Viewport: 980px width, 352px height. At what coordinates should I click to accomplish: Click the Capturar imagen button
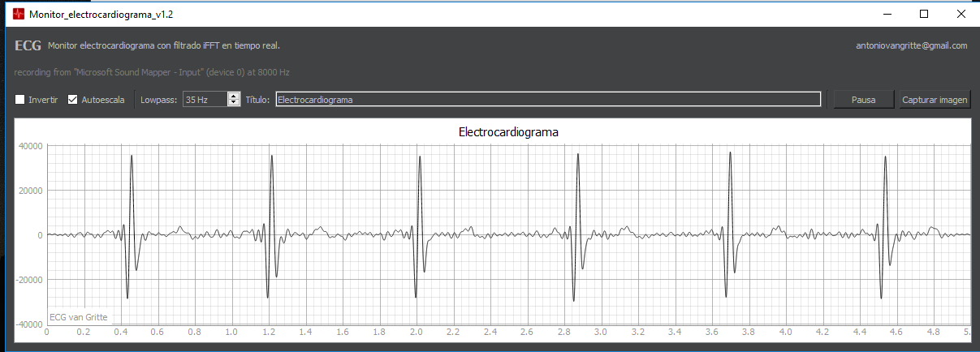(x=935, y=100)
